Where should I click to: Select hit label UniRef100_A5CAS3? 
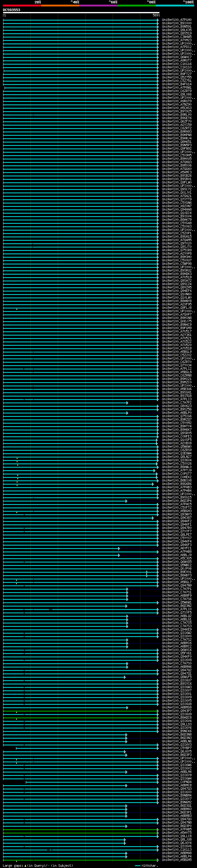[177, 108]
